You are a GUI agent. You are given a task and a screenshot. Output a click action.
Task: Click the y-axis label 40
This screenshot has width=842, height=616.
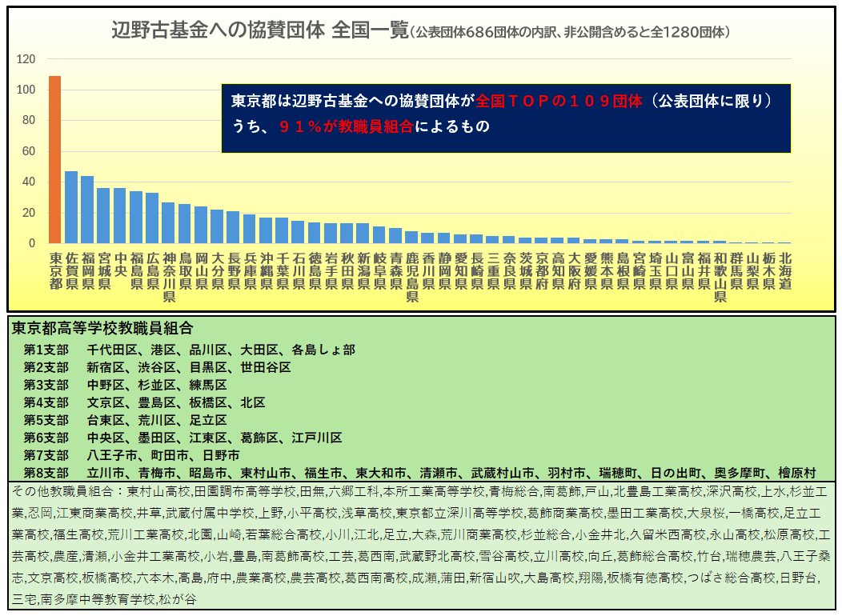[29, 182]
